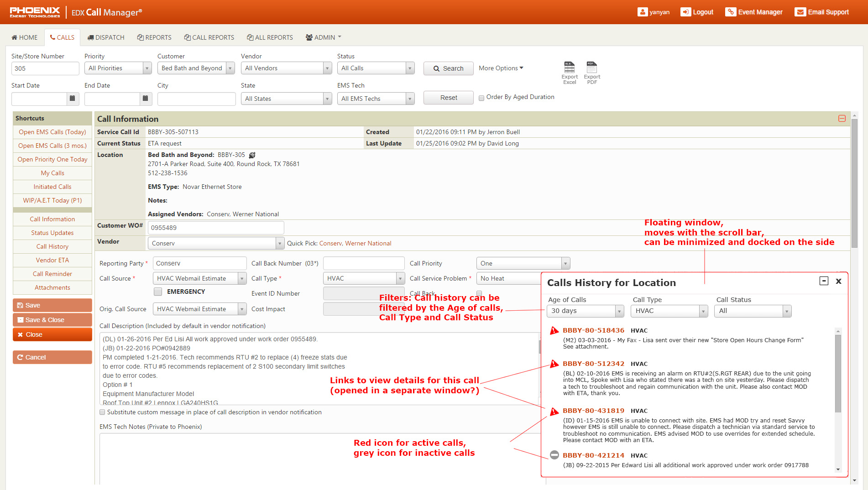The height and width of the screenshot is (490, 868).
Task: Click the Export Excel icon
Action: click(569, 68)
